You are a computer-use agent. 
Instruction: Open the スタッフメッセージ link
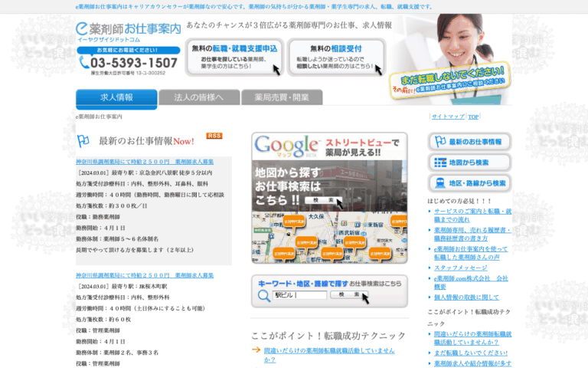tap(460, 268)
